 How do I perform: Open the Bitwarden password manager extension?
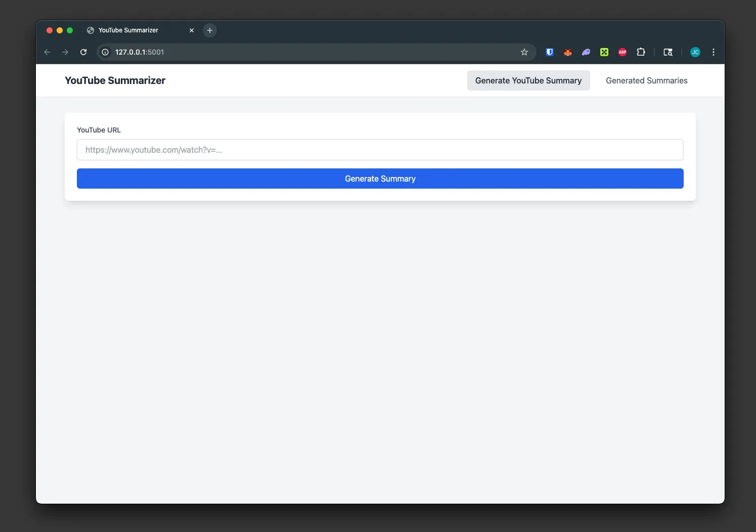(x=549, y=52)
